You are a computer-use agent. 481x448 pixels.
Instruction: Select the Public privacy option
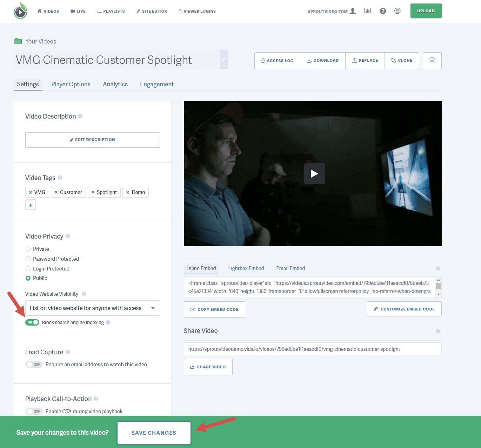(28, 278)
